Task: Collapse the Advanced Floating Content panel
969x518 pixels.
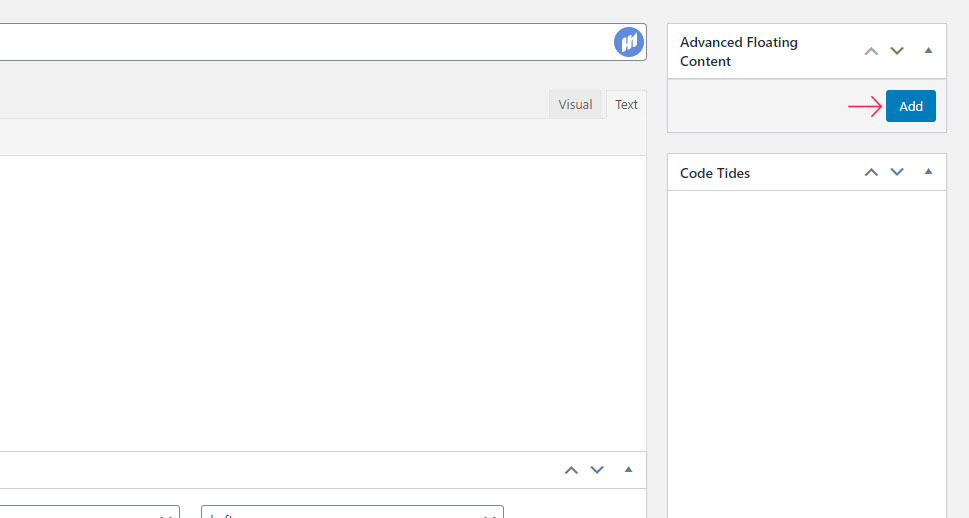Action: pyautogui.click(x=928, y=51)
